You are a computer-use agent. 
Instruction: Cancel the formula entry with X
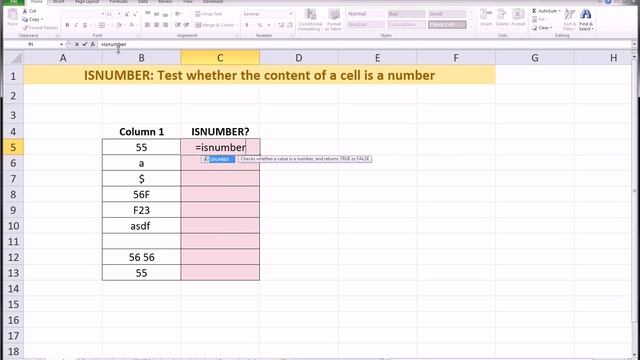[x=77, y=44]
